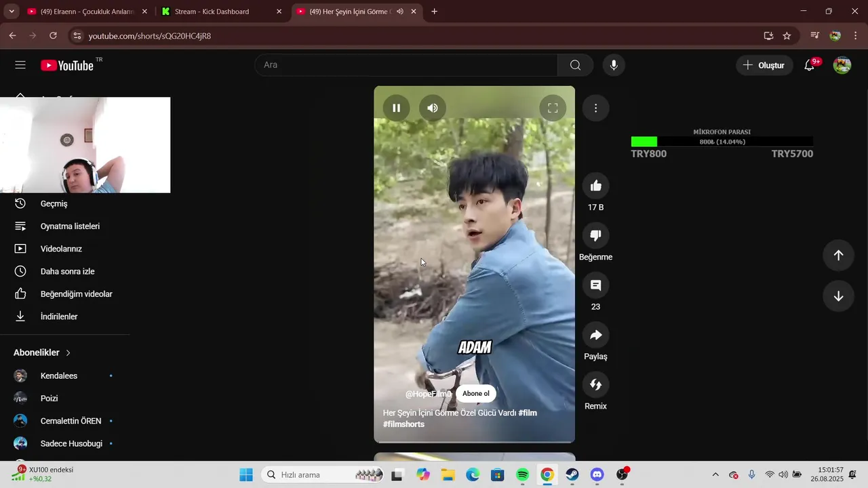Open the #film hashtag link
Viewport: 868px width, 488px height.
tap(528, 413)
